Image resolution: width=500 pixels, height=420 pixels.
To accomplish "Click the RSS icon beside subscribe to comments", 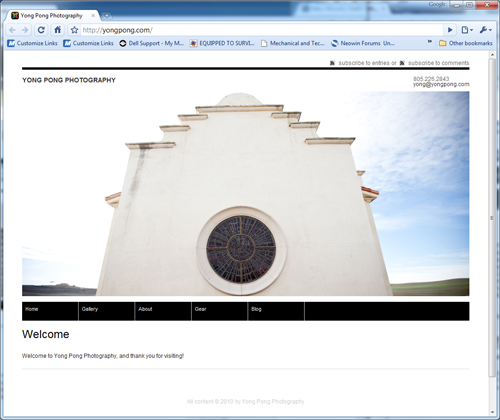I will pos(402,63).
